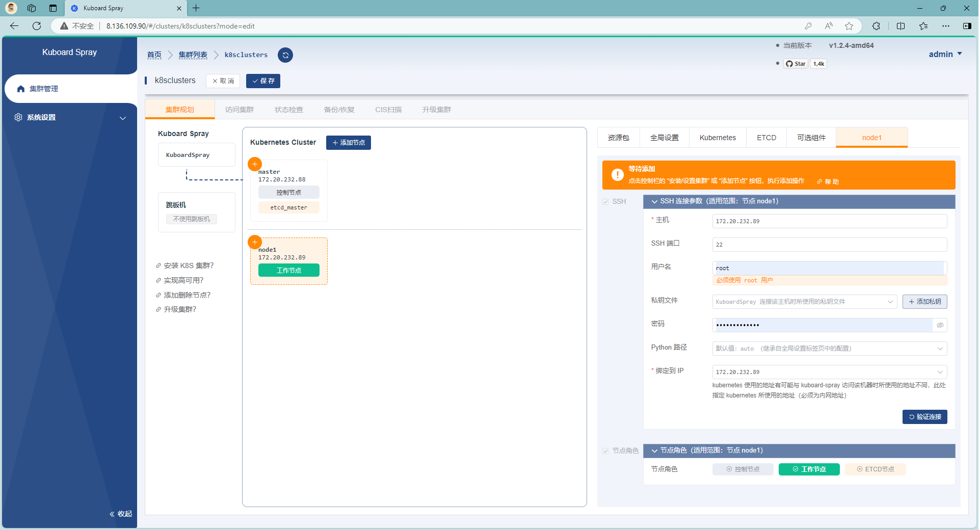Refresh the browser page

click(x=37, y=26)
